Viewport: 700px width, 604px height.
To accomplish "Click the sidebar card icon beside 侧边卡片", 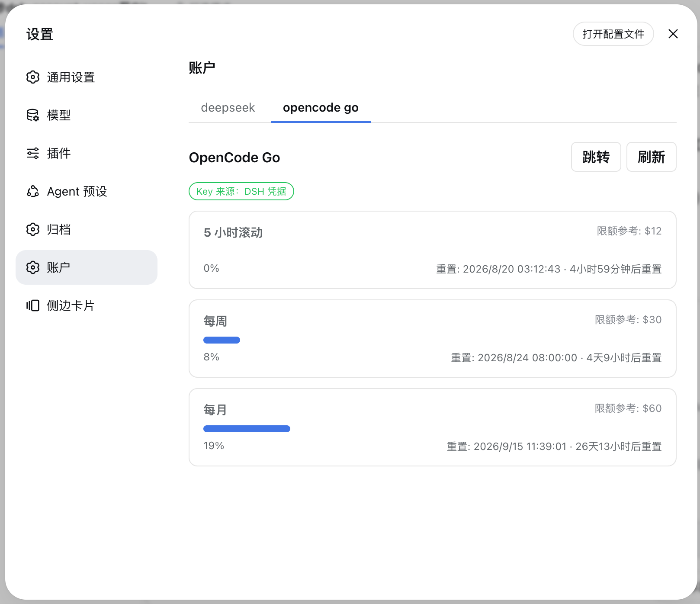I will [33, 305].
